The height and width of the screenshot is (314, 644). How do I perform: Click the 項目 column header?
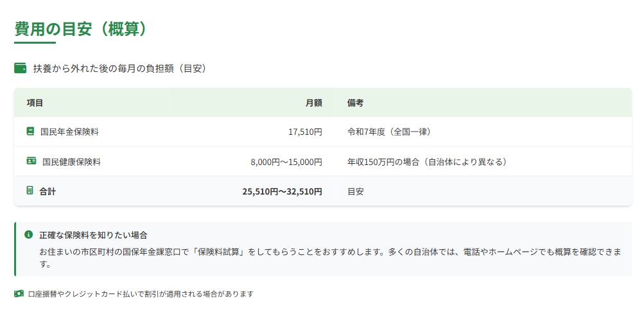point(35,103)
